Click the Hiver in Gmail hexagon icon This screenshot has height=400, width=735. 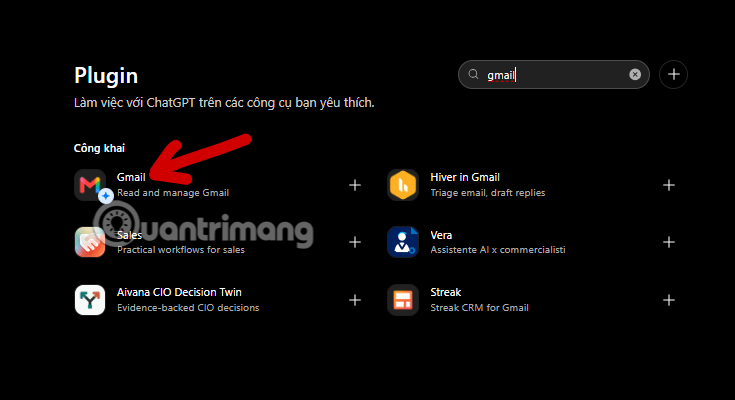tap(403, 185)
